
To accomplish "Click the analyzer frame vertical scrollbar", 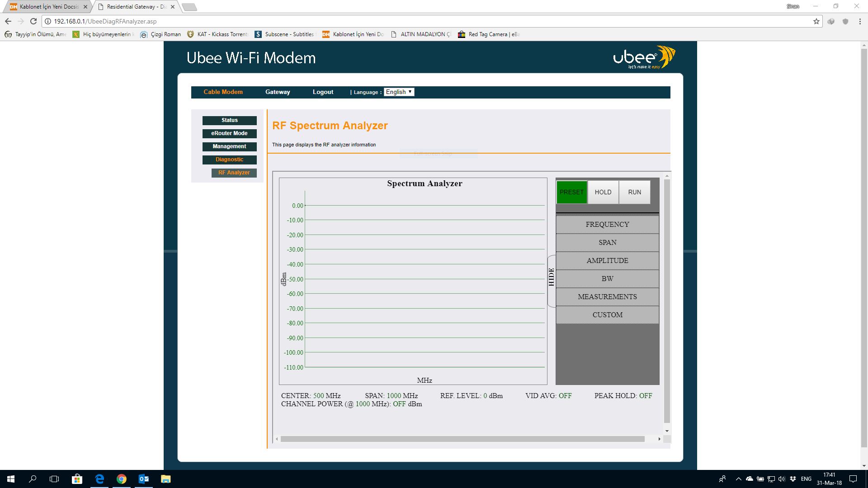I will [667, 300].
